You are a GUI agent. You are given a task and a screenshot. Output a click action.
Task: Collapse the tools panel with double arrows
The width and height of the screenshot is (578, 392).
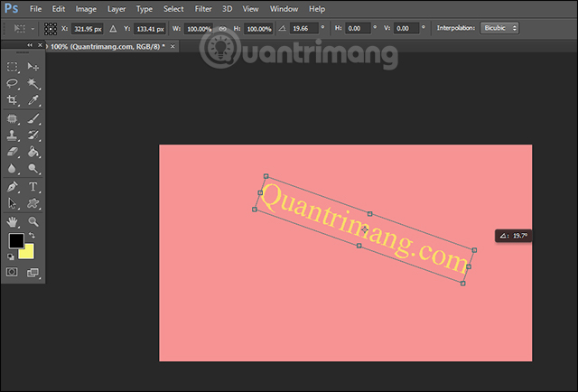32,44
